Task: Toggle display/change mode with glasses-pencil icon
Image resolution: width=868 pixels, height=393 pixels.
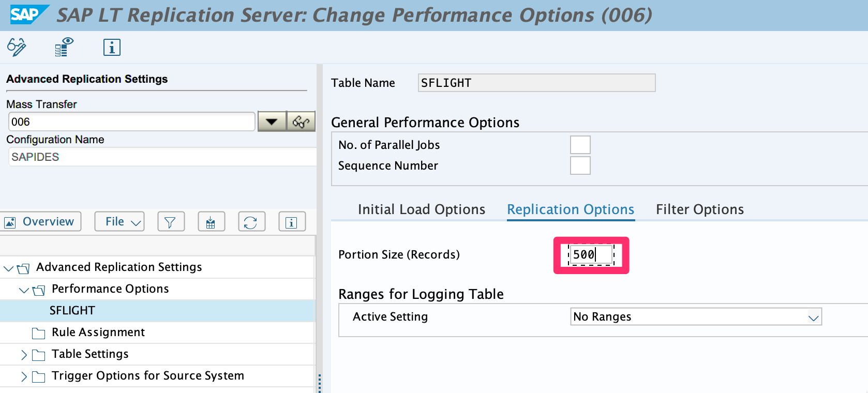Action: coord(17,47)
